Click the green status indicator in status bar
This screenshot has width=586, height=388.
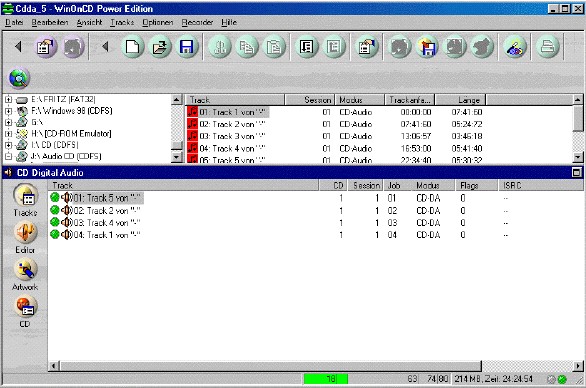point(562,379)
